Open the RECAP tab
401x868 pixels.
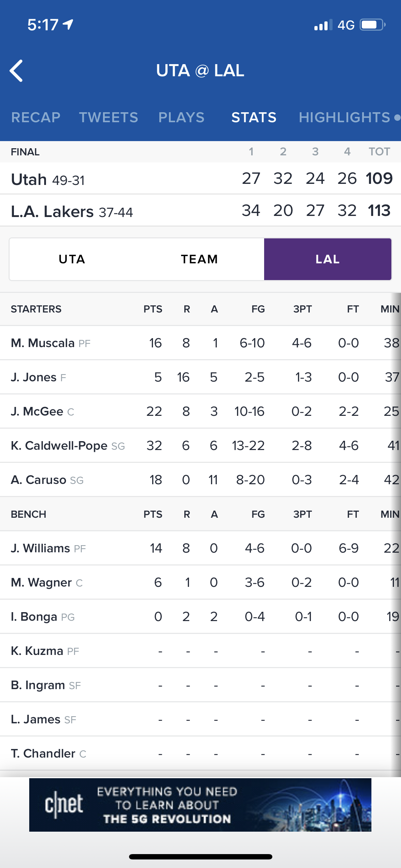[x=36, y=117]
